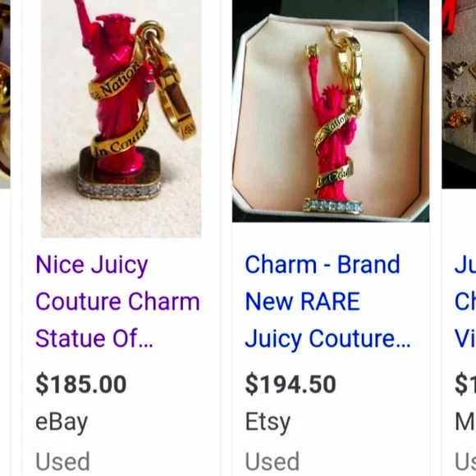
Task: Open the boxed Statue of Liberty charm Etsy photo
Action: coord(331,111)
